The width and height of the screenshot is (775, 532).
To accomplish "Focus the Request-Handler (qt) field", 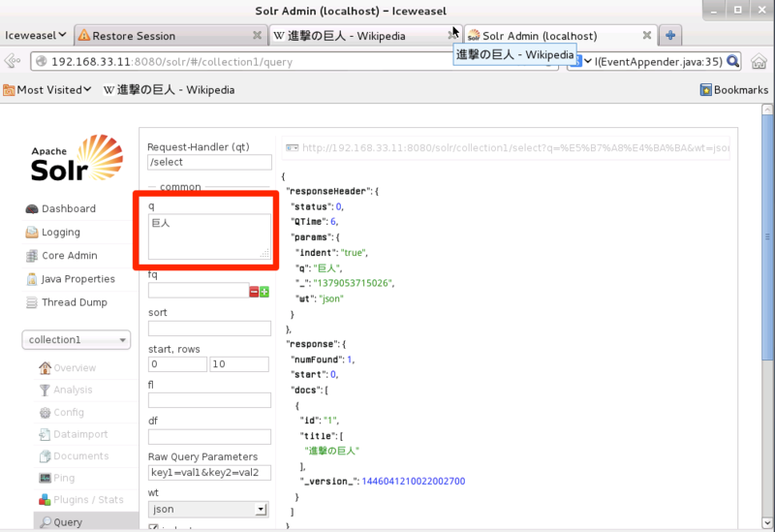I will click(x=209, y=162).
